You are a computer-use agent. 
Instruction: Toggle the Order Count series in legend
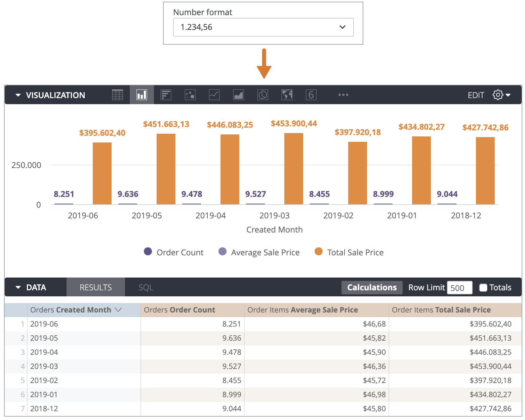[x=173, y=252]
